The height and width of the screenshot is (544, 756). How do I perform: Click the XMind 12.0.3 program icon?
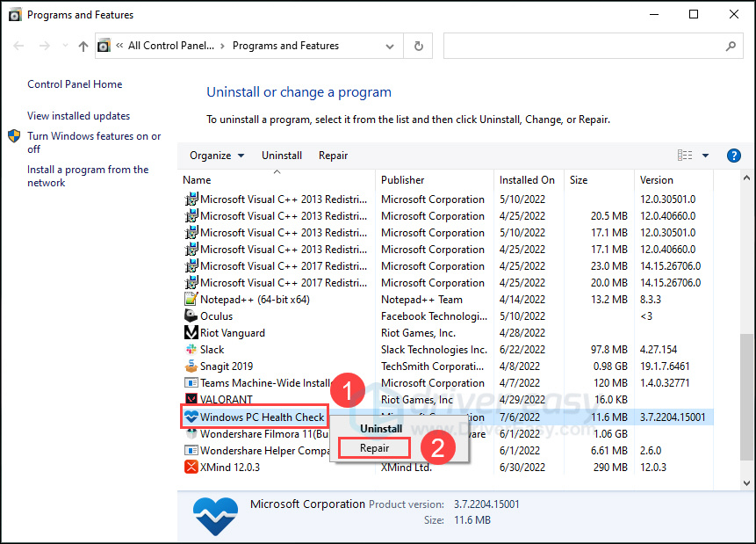(x=191, y=467)
